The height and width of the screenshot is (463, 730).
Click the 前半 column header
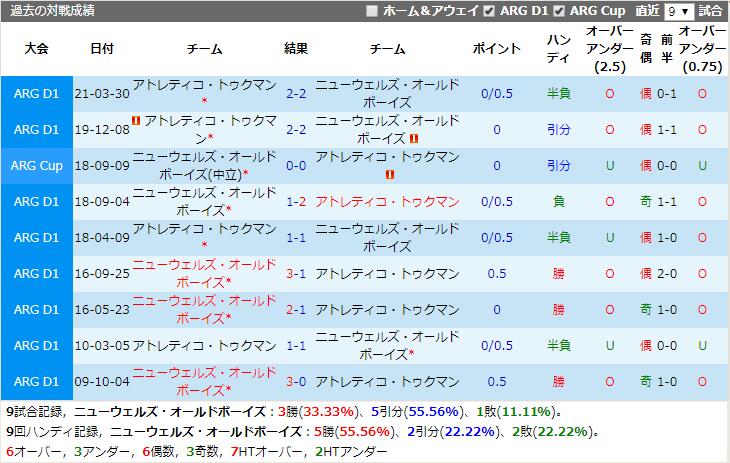667,48
